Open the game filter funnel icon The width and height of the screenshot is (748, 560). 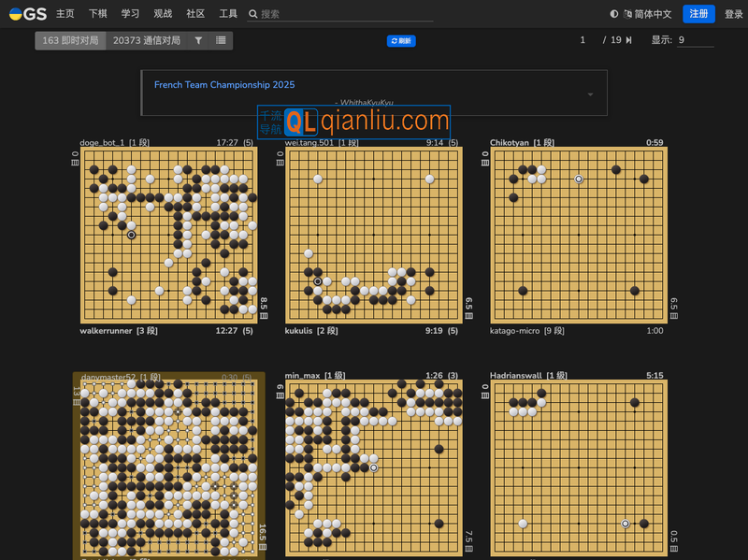198,41
